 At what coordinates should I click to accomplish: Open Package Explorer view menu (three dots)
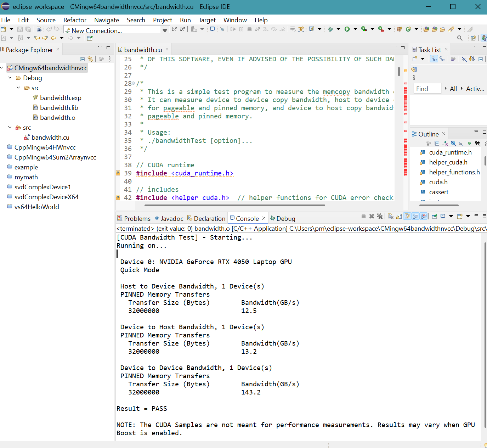click(109, 59)
